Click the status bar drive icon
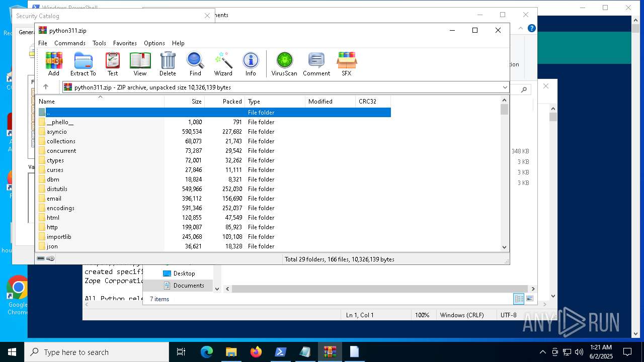 (41, 259)
